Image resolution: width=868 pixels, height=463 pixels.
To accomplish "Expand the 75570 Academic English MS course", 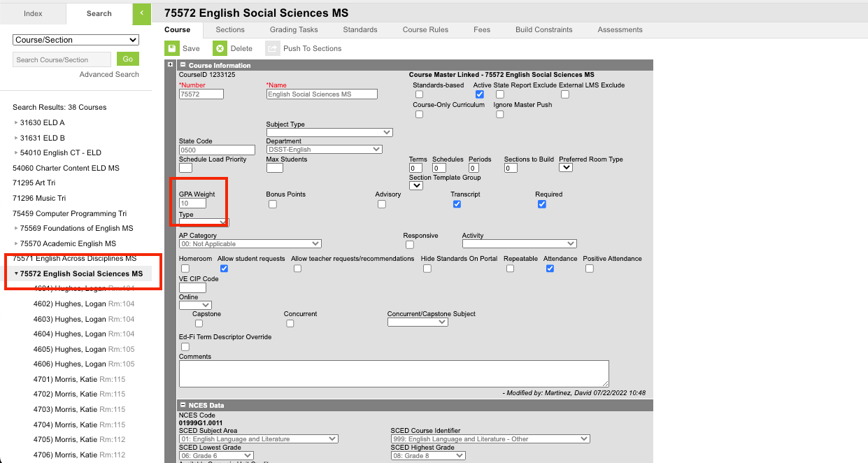I will tap(16, 243).
